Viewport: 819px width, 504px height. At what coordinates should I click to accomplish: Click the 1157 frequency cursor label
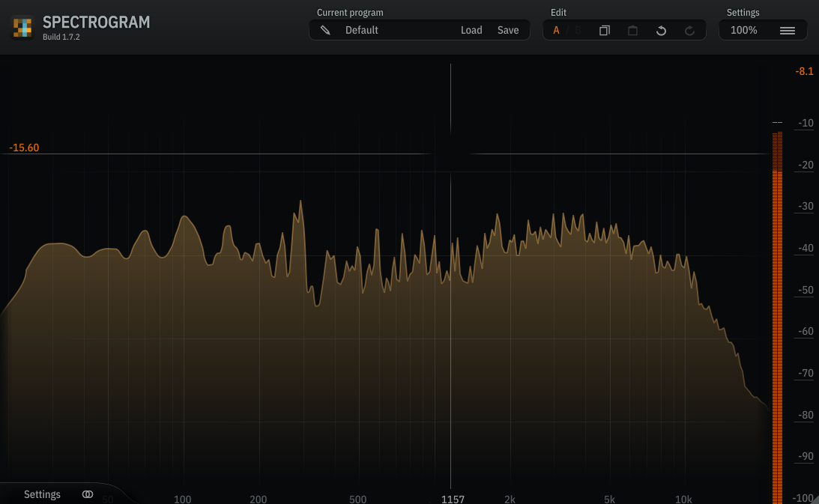[453, 499]
